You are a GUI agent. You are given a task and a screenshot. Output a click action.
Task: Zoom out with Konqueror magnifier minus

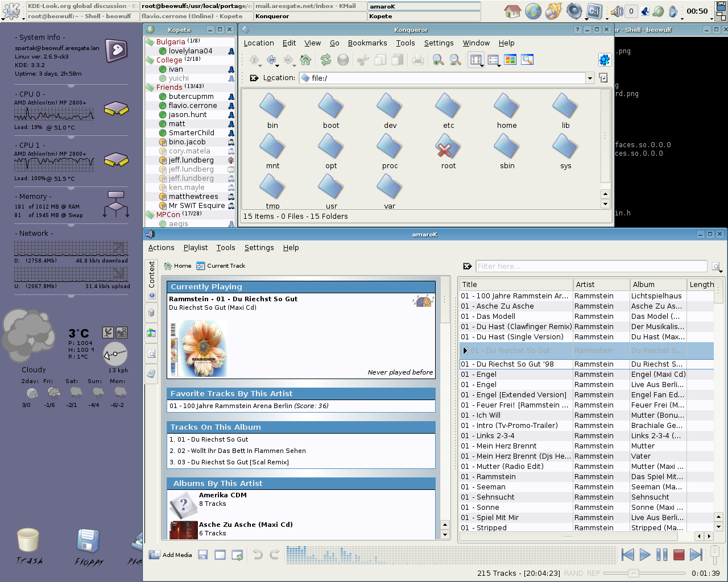[x=455, y=60]
